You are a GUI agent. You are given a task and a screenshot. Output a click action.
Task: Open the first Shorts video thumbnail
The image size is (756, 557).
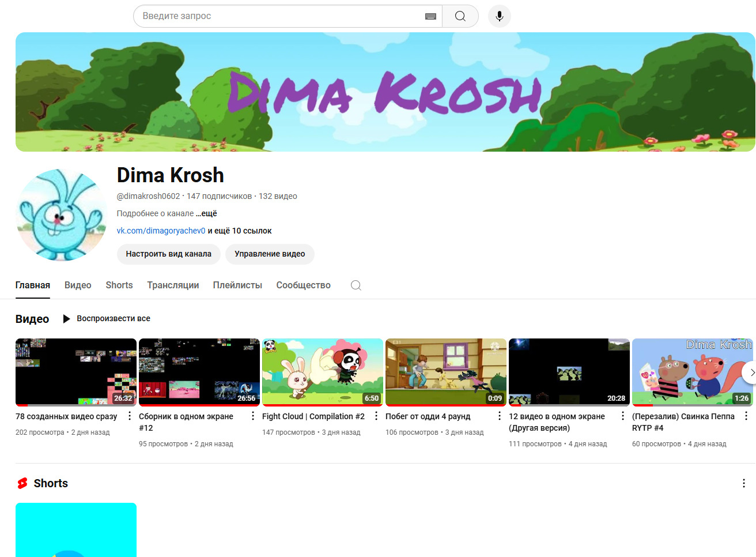pyautogui.click(x=76, y=530)
